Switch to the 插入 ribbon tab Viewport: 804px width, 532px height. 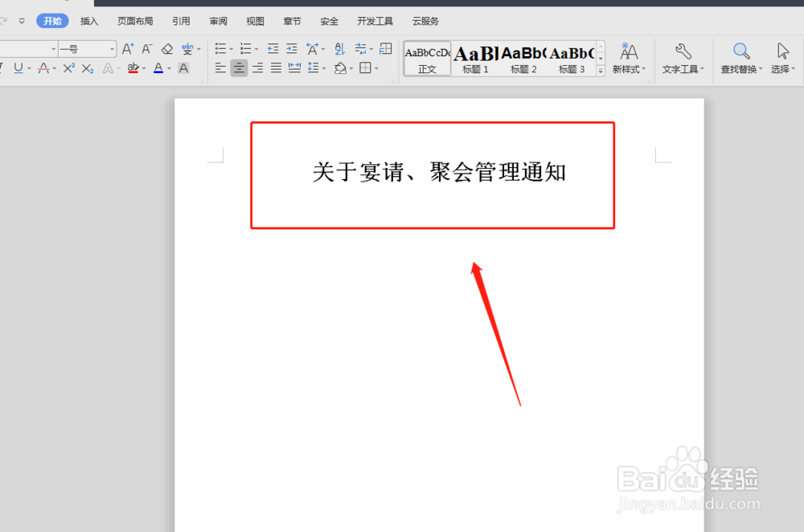click(89, 21)
